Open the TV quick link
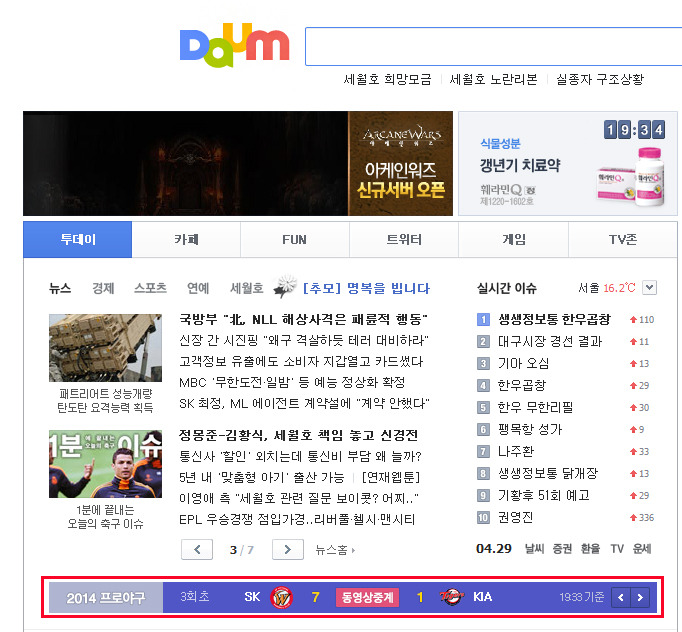The height and width of the screenshot is (632, 682). tap(617, 549)
